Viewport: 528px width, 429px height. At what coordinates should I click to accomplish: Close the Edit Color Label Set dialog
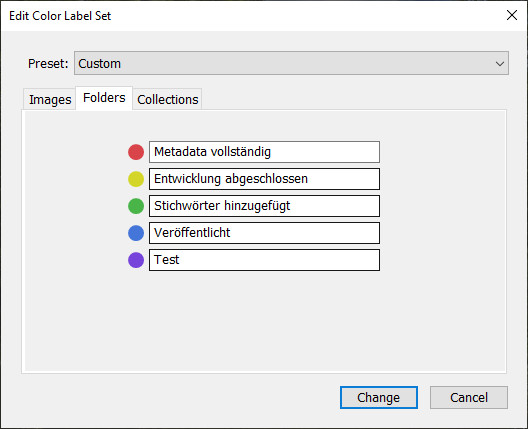[512, 15]
